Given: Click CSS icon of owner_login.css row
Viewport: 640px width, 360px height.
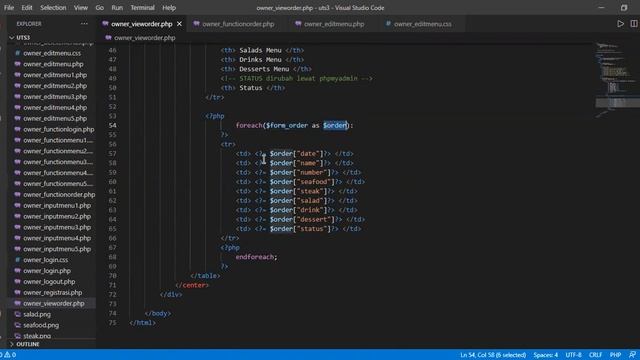Looking at the screenshot, I should click(x=18, y=260).
